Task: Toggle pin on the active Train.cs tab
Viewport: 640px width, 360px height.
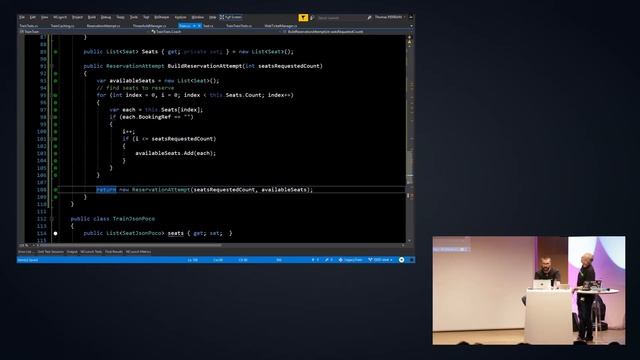Action: pos(194,26)
